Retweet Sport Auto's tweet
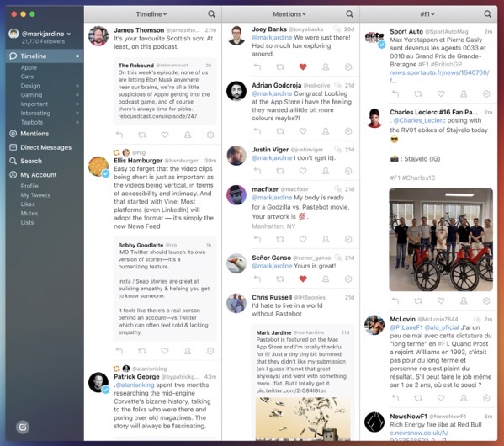This screenshot has height=446, width=504. tap(418, 93)
